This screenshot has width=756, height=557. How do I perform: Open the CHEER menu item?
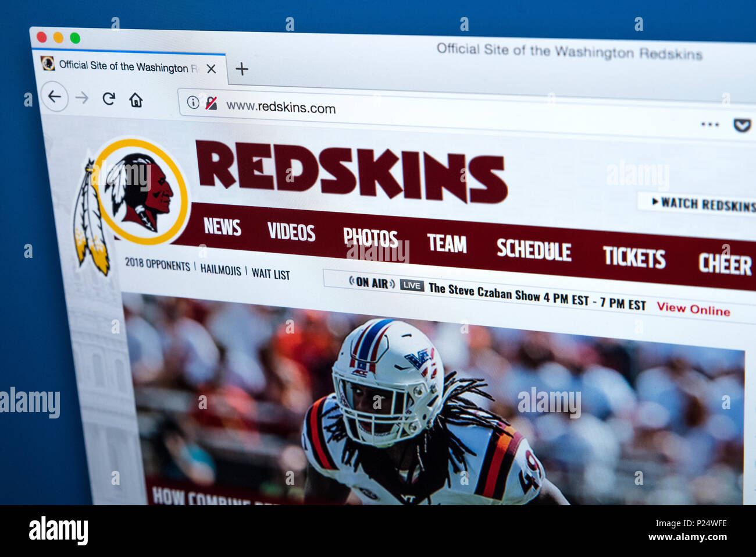pos(725,264)
